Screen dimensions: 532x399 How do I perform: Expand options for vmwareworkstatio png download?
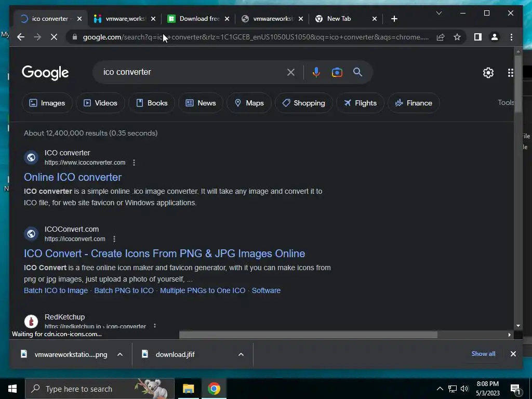tap(120, 354)
